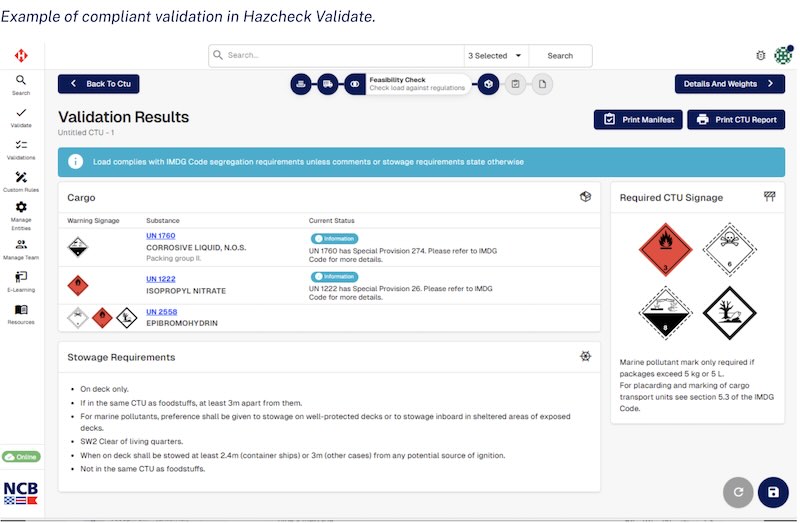Open Manage Team in sidebar
The width and height of the screenshot is (800, 523).
(x=21, y=248)
